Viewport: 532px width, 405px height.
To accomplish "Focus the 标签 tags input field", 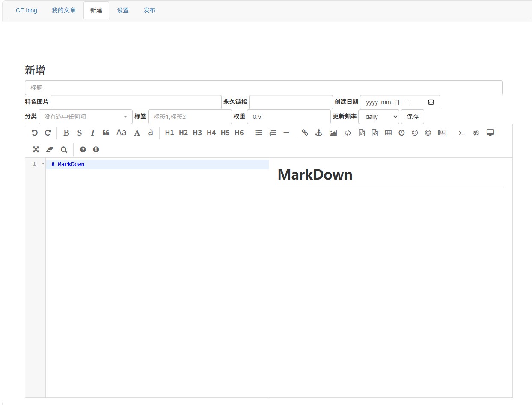I will click(x=190, y=117).
